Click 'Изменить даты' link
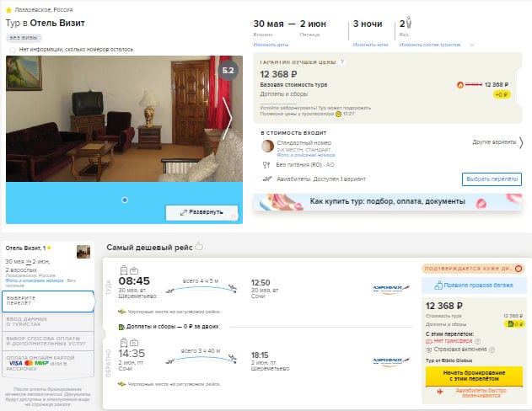 271,45
